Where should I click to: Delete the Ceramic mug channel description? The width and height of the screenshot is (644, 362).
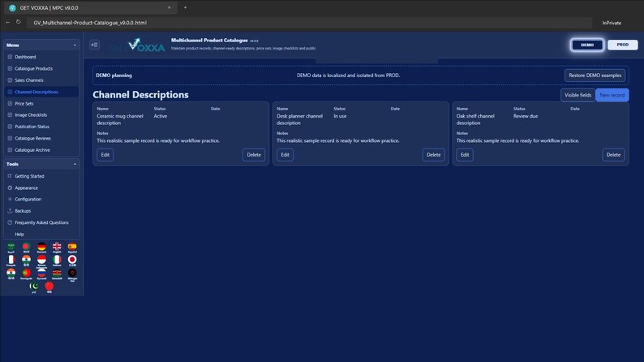pyautogui.click(x=254, y=155)
